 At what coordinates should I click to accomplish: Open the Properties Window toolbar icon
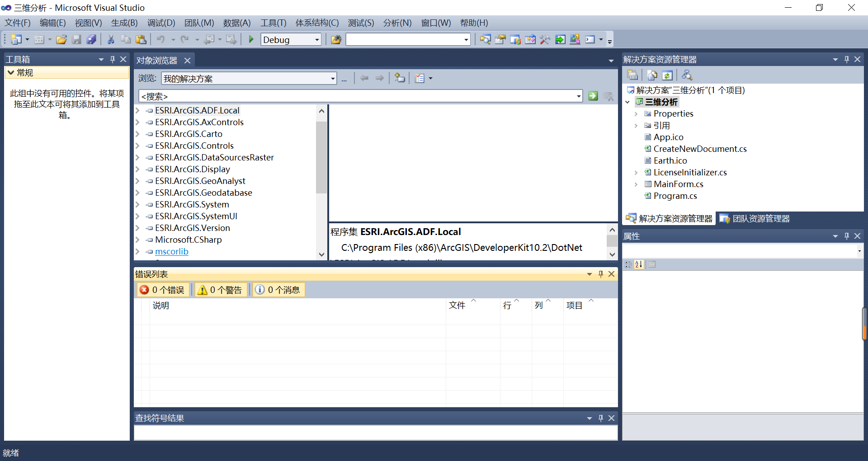(x=500, y=40)
